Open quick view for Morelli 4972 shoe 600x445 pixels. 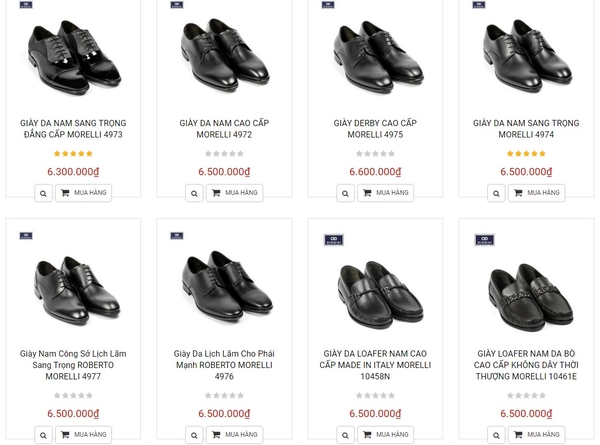coord(194,193)
